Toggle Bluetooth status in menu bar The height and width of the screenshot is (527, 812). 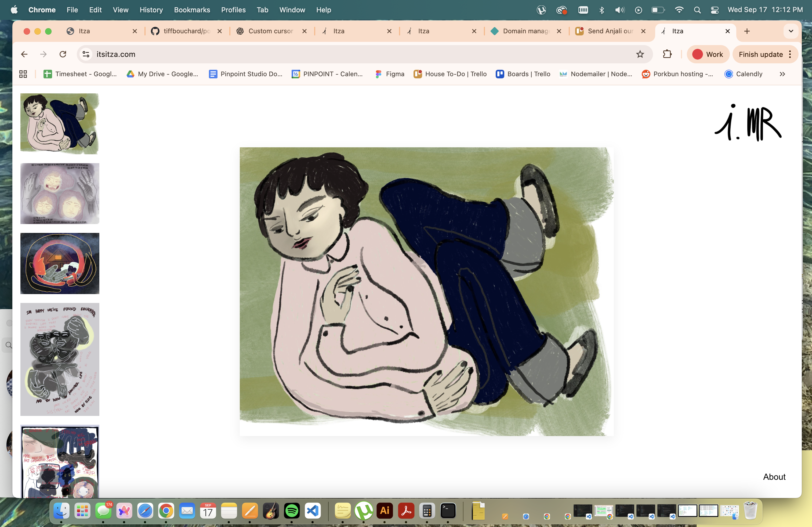click(601, 10)
